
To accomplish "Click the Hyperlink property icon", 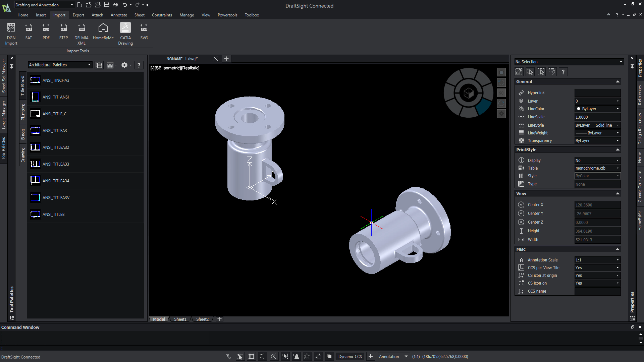I will coord(521,93).
